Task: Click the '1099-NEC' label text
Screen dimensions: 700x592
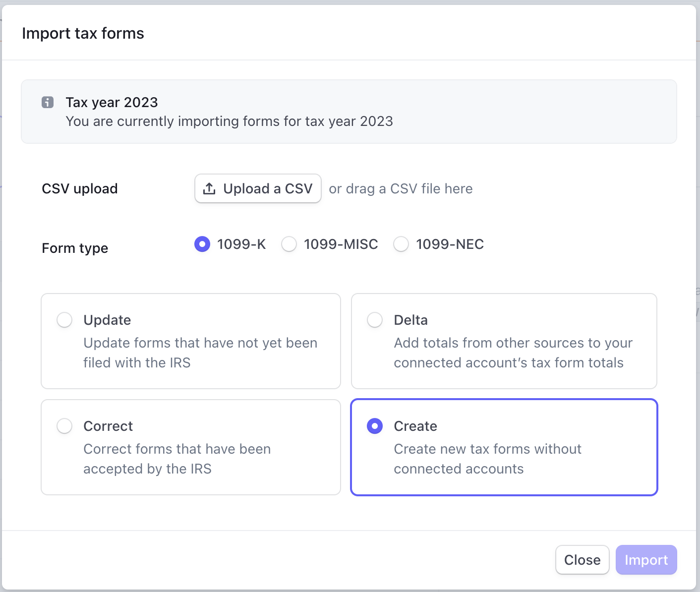Action: pos(450,244)
